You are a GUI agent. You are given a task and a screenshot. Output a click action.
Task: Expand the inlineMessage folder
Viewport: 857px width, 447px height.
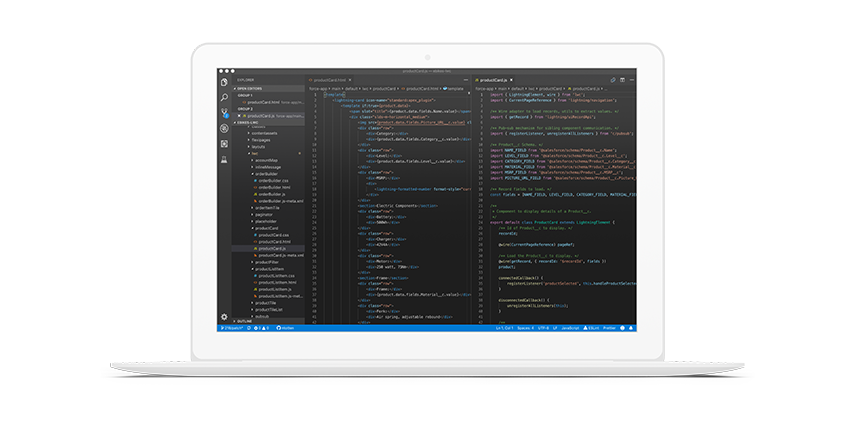coord(268,167)
